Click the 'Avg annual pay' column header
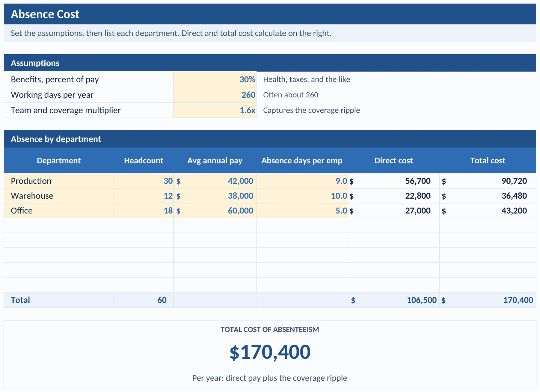The image size is (540, 392). [215, 161]
